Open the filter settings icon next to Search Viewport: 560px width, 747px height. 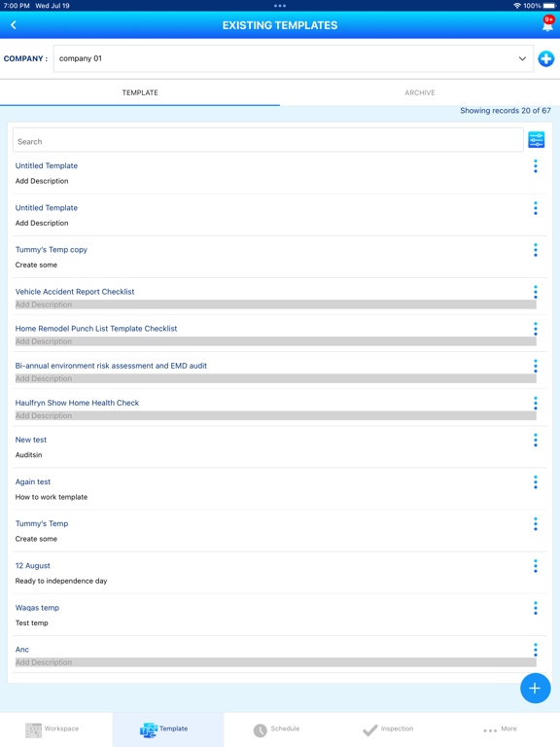[x=537, y=140]
